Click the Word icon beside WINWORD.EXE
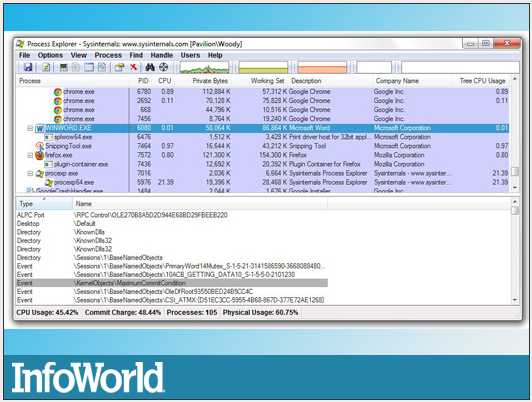 [x=40, y=128]
